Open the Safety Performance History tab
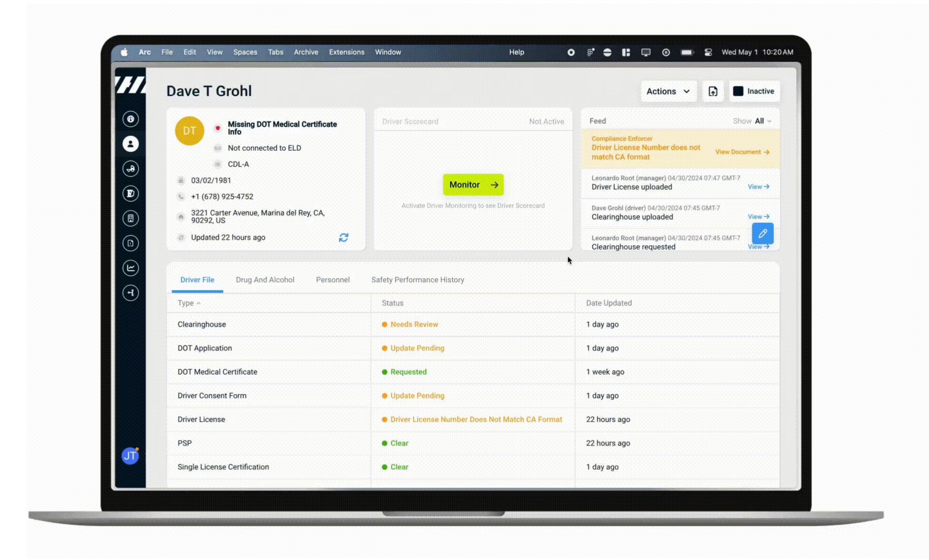This screenshot has height=560, width=929. (417, 280)
